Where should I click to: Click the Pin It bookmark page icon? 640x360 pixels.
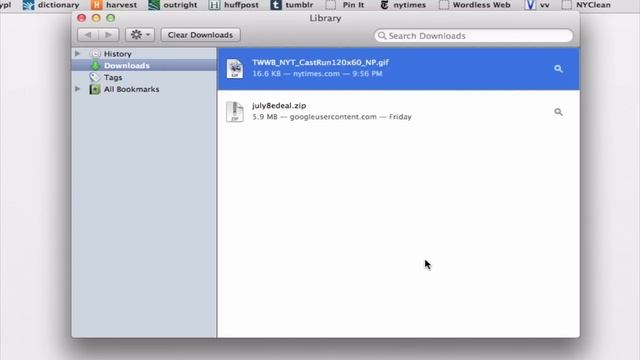tap(331, 5)
